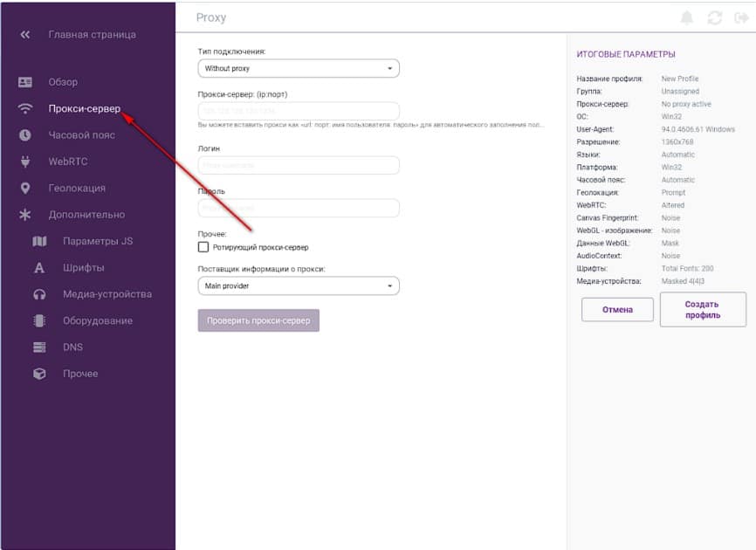Open the Шрифты menu item

83,268
